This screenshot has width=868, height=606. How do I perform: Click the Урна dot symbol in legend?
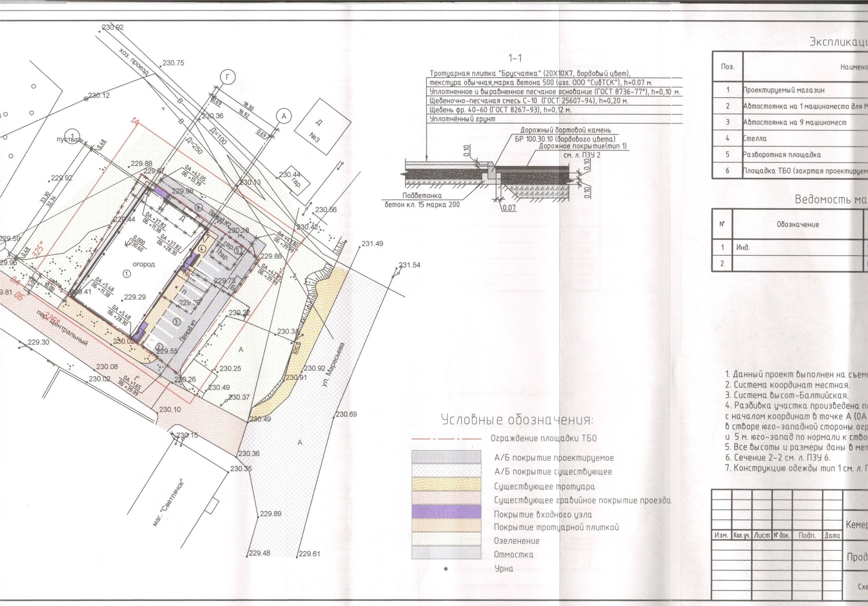(x=446, y=569)
